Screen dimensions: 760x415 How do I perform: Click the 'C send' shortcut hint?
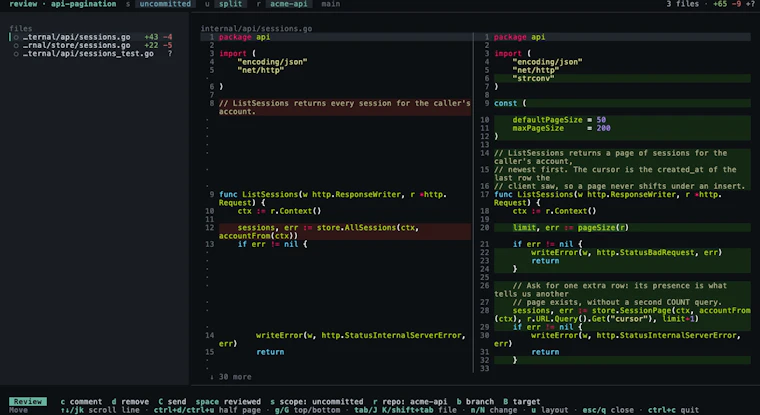172,402
